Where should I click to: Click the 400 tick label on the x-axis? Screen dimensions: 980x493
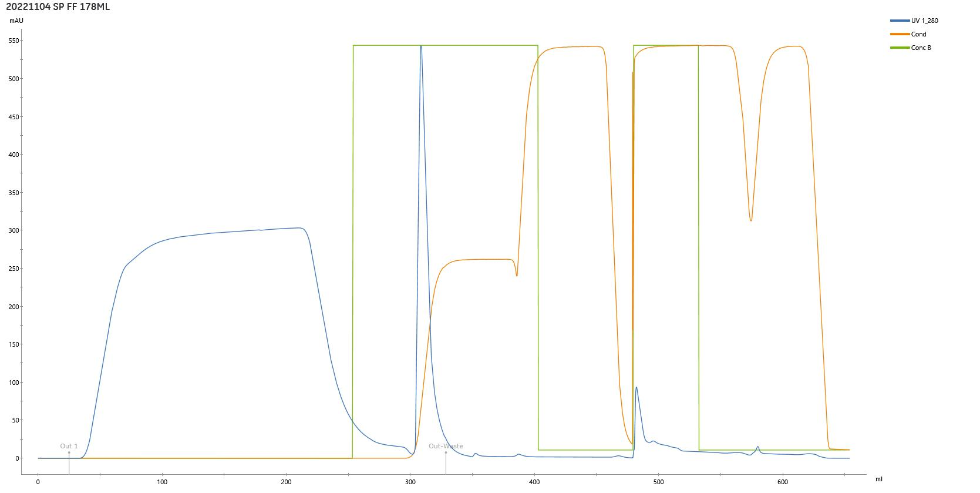[x=534, y=483]
